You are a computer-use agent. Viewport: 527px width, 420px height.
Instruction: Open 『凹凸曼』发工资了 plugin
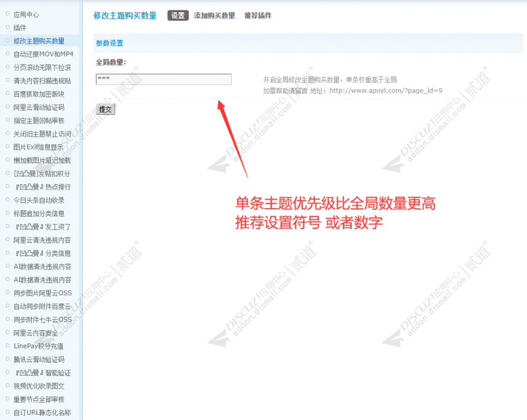[x=42, y=227]
